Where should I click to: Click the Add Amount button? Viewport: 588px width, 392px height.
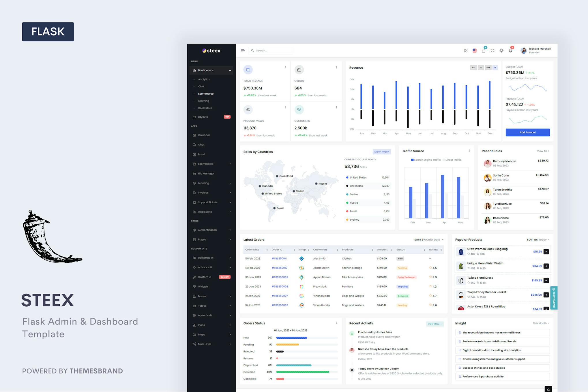[x=527, y=132]
